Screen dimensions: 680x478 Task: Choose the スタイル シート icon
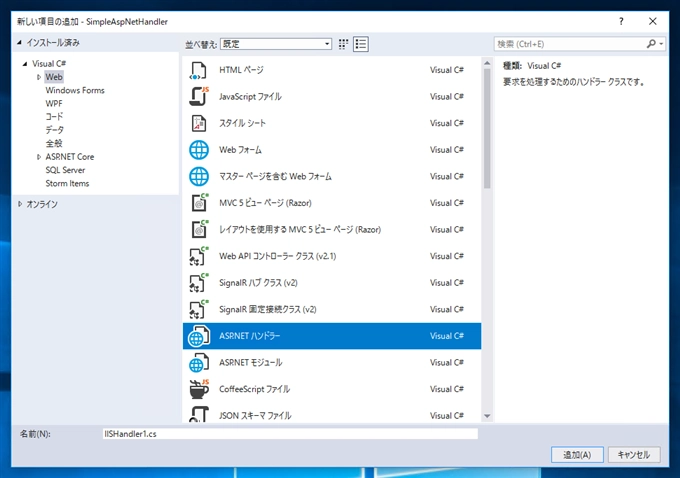199,124
